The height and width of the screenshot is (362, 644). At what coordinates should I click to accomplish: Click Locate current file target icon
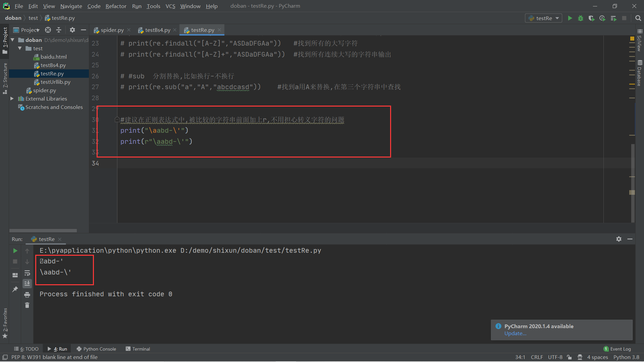(48, 30)
